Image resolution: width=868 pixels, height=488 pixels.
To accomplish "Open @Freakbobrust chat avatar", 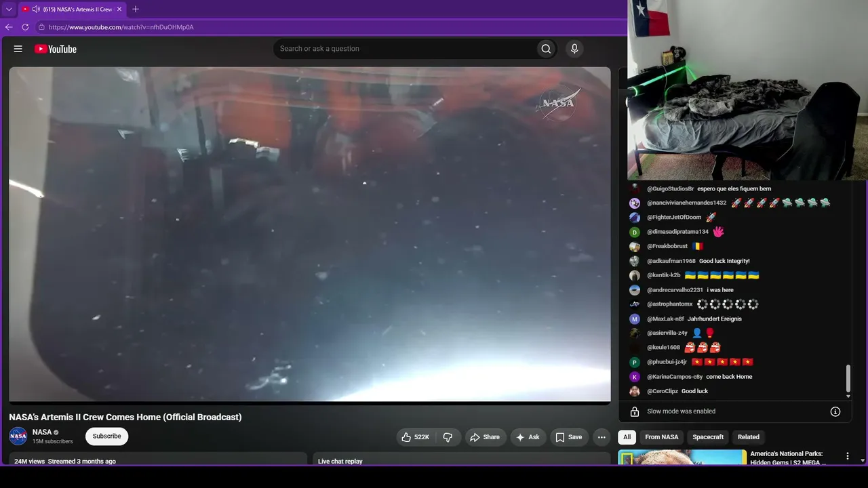I will (x=635, y=247).
